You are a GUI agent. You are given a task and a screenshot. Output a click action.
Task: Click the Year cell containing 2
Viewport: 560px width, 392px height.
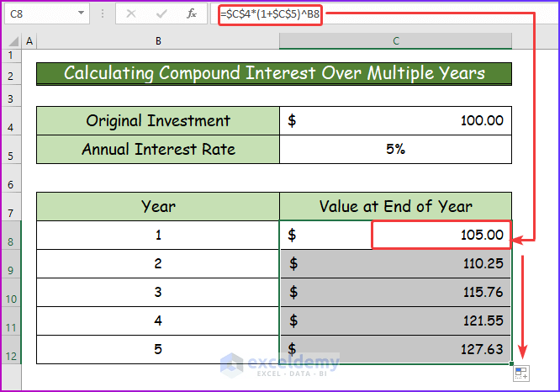pos(158,263)
